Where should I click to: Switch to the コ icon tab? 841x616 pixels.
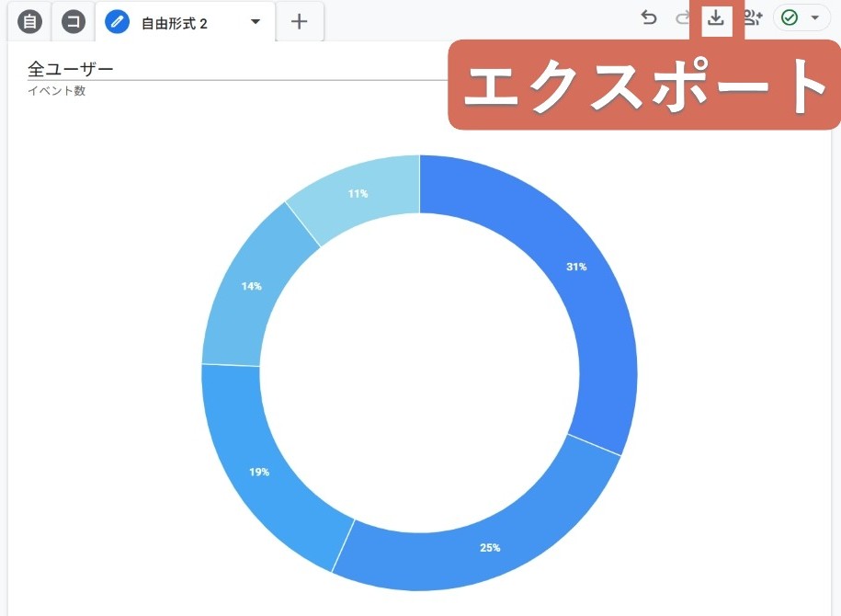pos(73,22)
